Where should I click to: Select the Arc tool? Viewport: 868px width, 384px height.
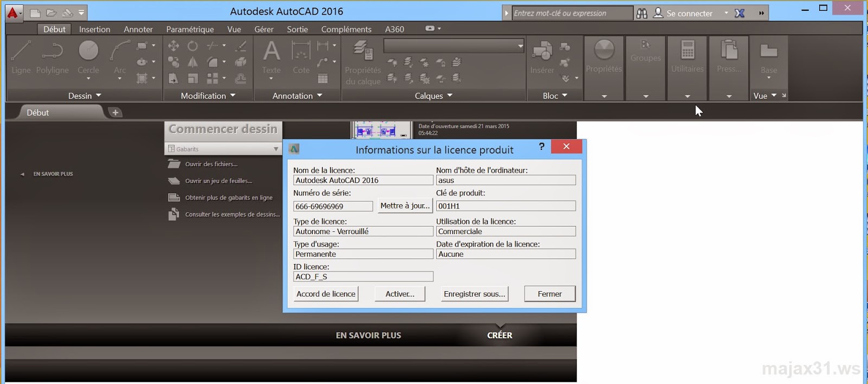click(120, 57)
